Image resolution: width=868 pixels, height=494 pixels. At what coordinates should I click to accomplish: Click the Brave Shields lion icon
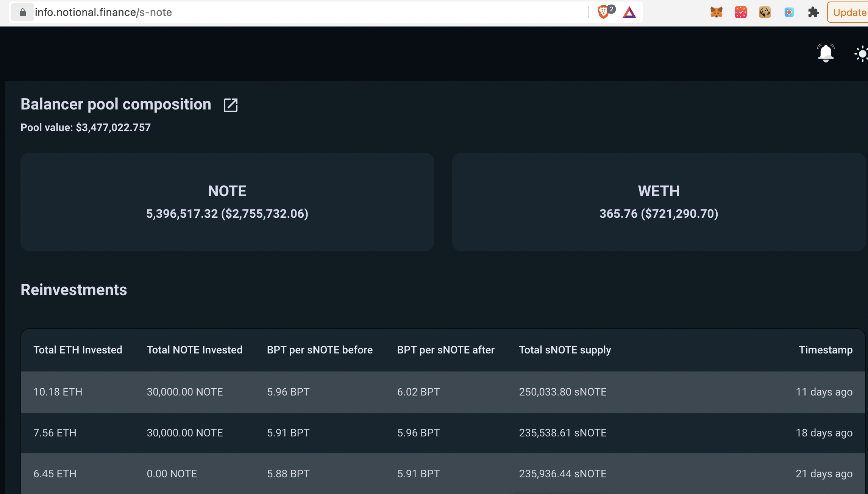tap(604, 12)
